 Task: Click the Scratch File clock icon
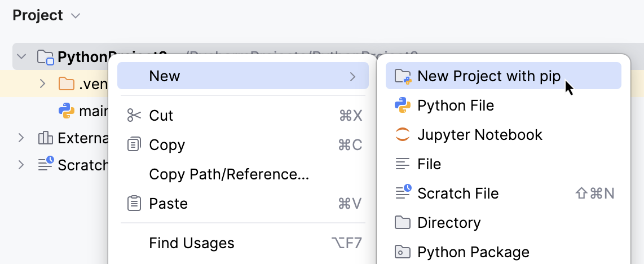pyautogui.click(x=403, y=192)
